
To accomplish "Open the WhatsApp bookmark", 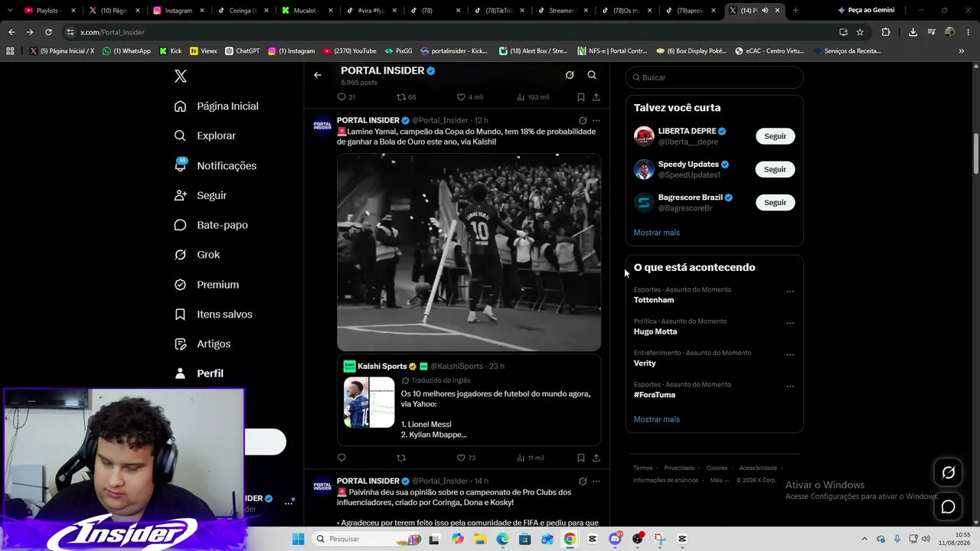I will click(126, 51).
